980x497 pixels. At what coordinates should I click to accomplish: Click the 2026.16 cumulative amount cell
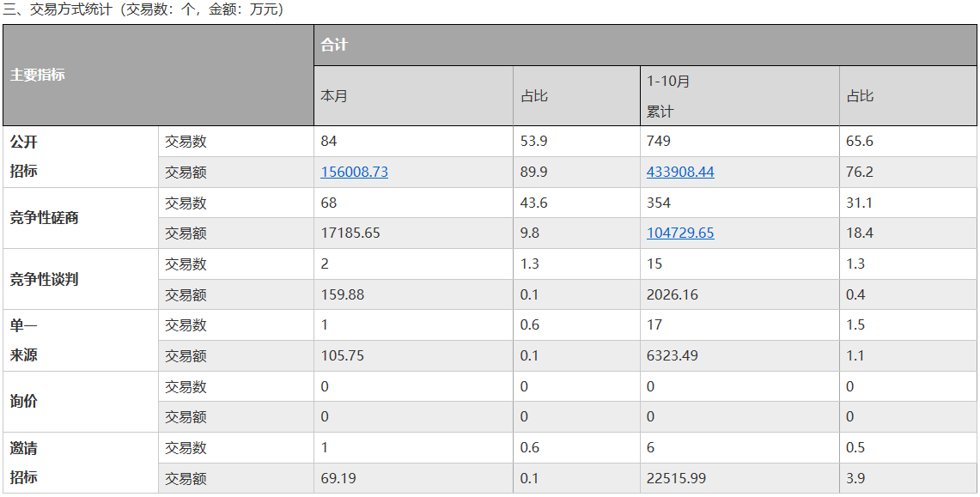click(x=740, y=294)
